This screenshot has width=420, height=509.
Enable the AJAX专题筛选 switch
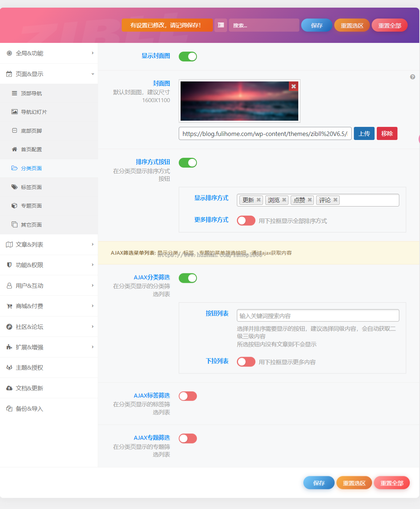[x=188, y=438]
